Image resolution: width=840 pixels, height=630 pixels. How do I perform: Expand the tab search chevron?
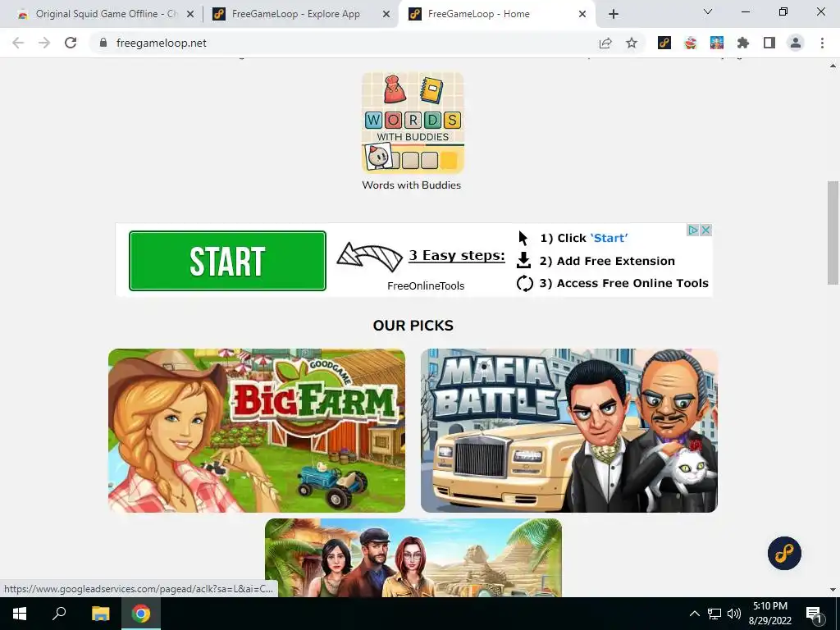708,11
